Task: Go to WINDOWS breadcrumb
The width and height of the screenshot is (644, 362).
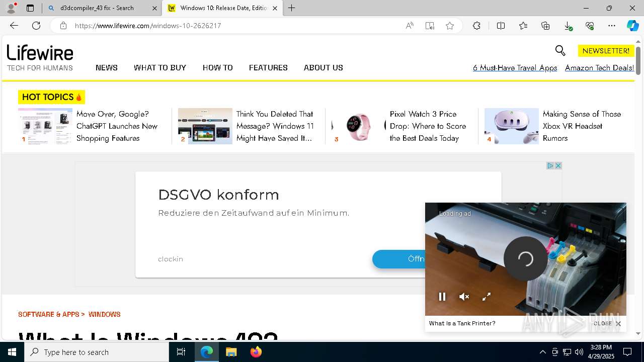Action: [105, 314]
